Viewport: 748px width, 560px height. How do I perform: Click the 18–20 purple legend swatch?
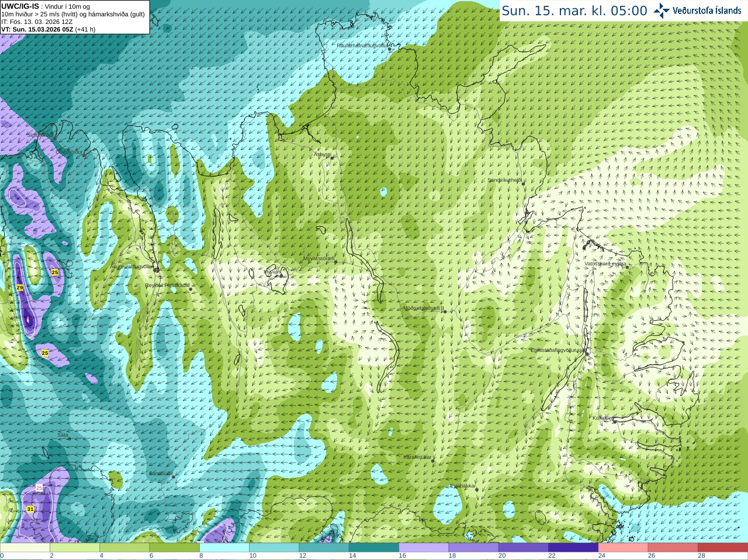click(x=473, y=548)
